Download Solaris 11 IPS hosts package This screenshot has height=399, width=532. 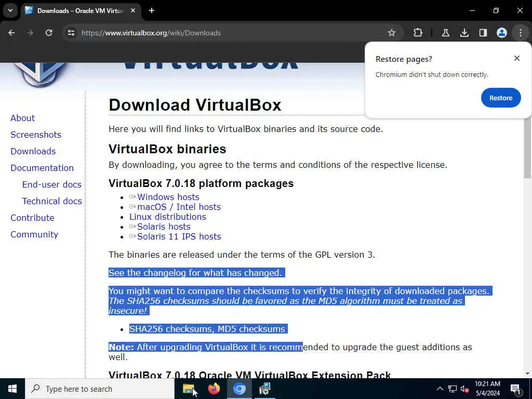pos(179,236)
